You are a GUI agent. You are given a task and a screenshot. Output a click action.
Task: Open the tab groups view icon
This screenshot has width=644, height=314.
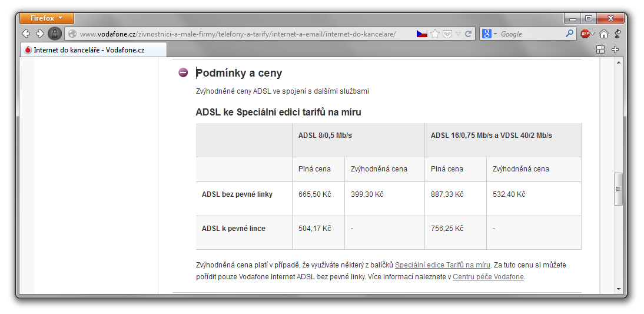click(x=600, y=49)
